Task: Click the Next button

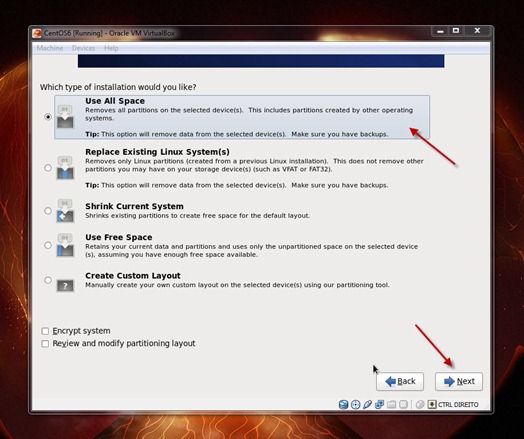Action: (x=459, y=382)
